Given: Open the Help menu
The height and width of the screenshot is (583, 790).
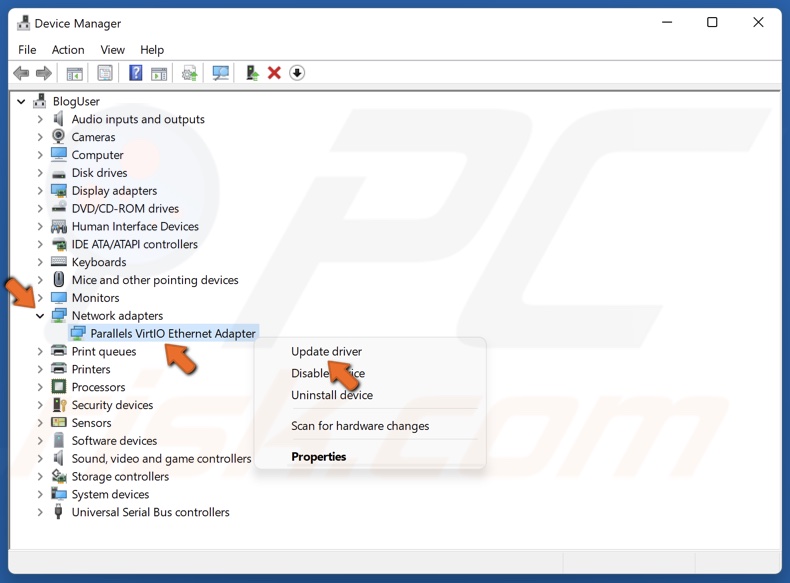Looking at the screenshot, I should [x=152, y=50].
